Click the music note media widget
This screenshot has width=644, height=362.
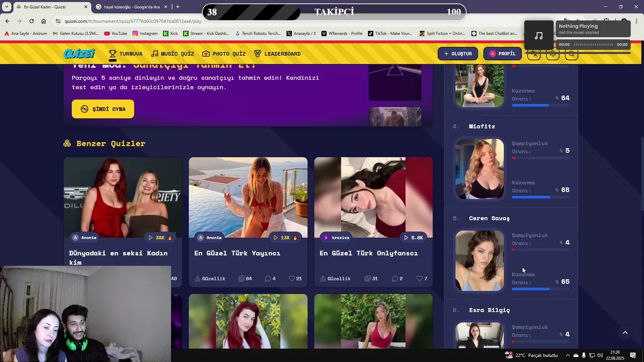(539, 35)
